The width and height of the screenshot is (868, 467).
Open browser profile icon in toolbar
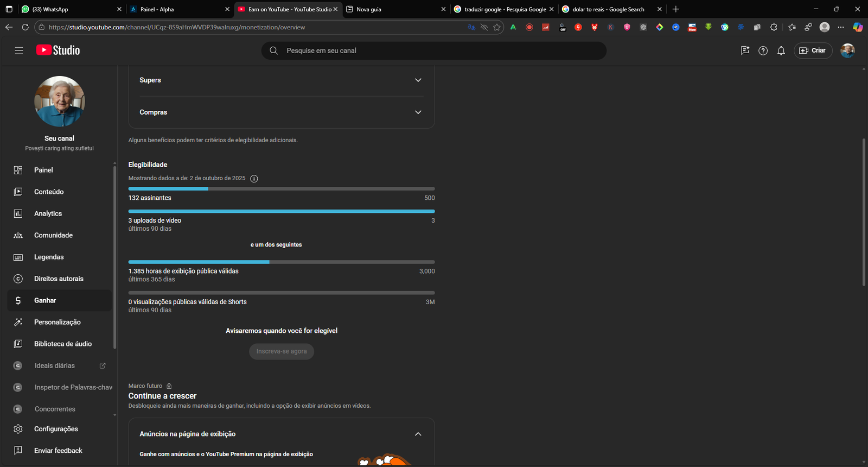point(825,27)
